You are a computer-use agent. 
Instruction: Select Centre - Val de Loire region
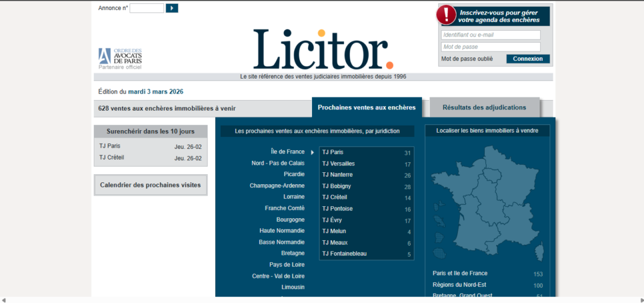[279, 277]
